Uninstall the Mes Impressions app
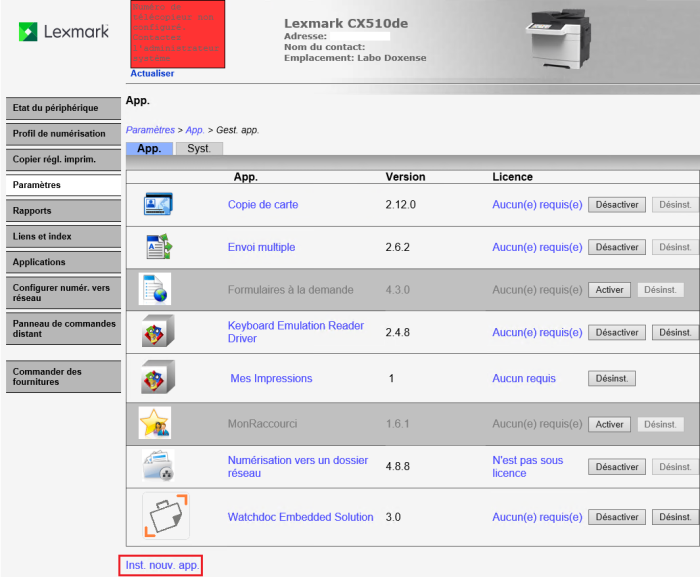The height and width of the screenshot is (577, 700). click(x=612, y=379)
